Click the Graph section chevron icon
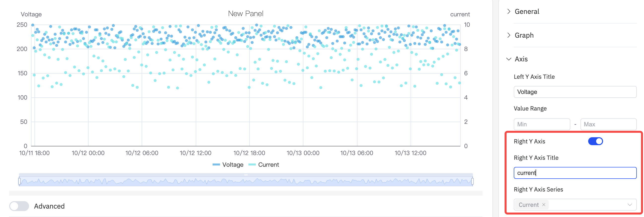644x217 pixels. click(x=509, y=35)
